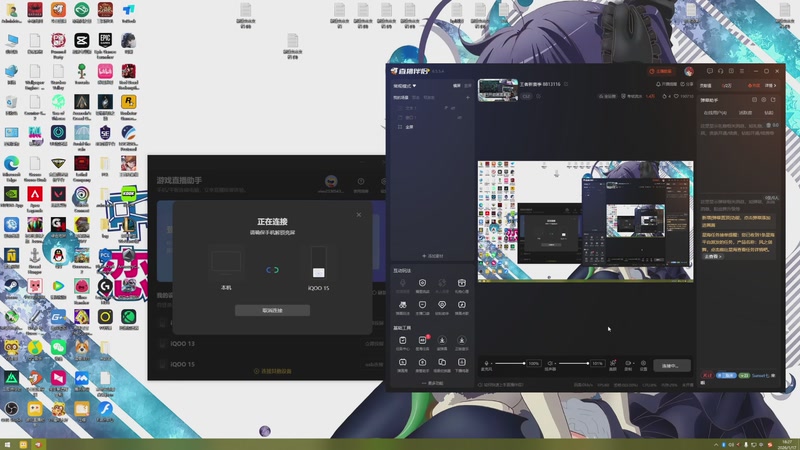Open the first tool in 基础工具 second row
The image size is (800, 450).
pos(403,365)
